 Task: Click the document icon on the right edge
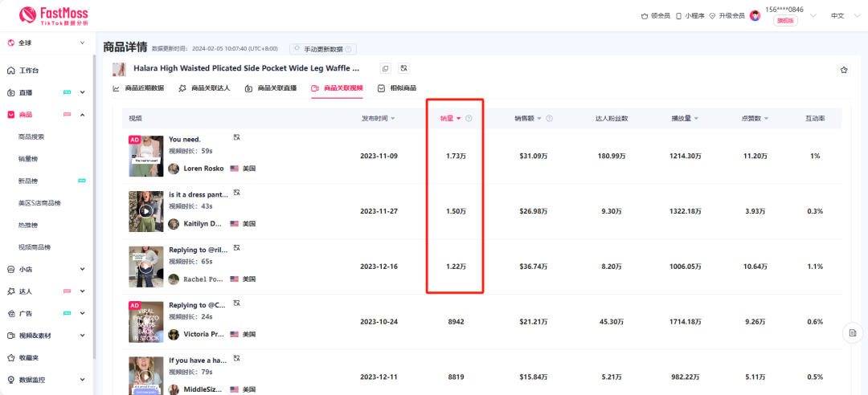tap(852, 332)
